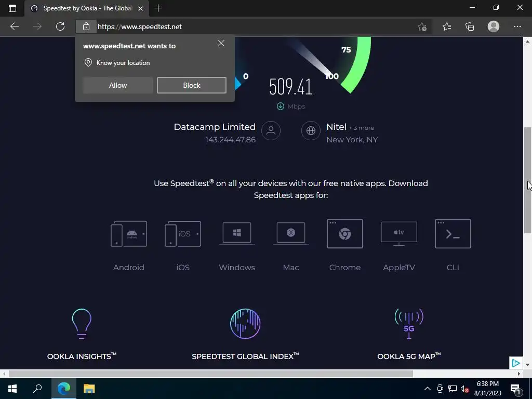Open the notification center
532x399 pixels.
click(515, 389)
